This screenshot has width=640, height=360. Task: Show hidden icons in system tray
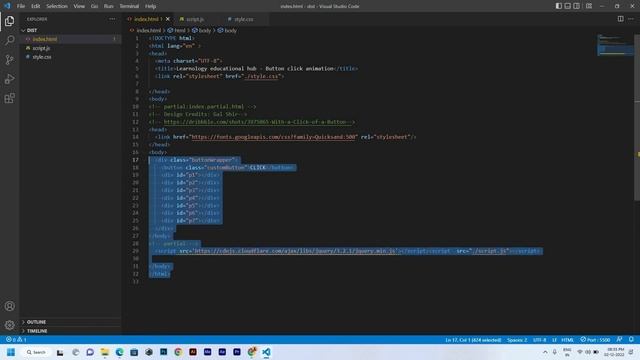point(545,352)
